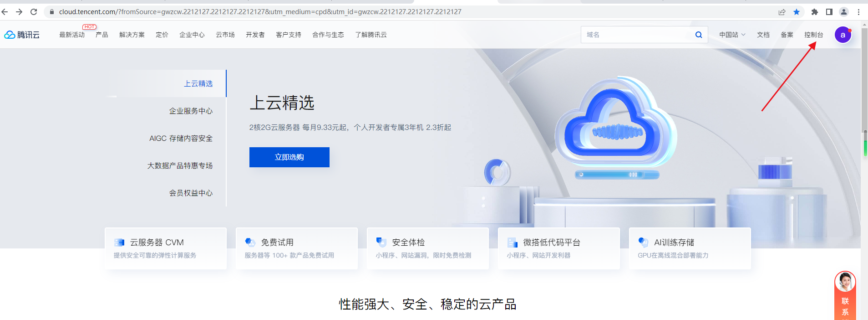The width and height of the screenshot is (868, 320).
Task: Click 性能强大、安全、稳定的云产品 heading
Action: click(428, 304)
